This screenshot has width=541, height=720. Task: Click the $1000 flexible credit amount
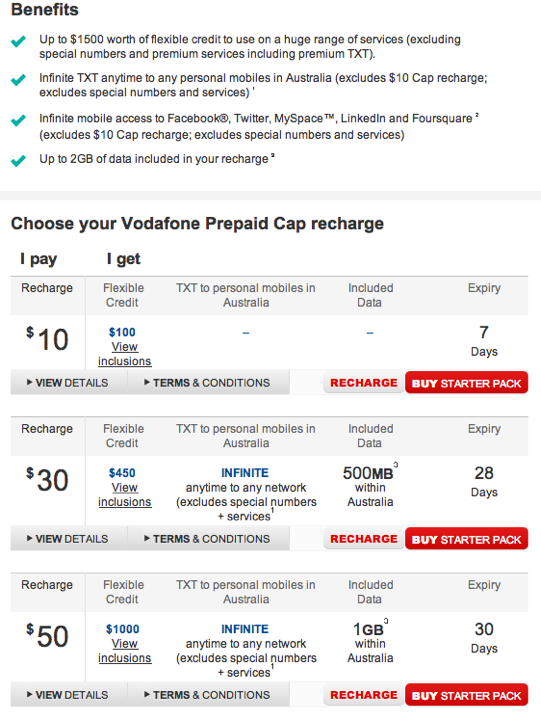tap(123, 629)
